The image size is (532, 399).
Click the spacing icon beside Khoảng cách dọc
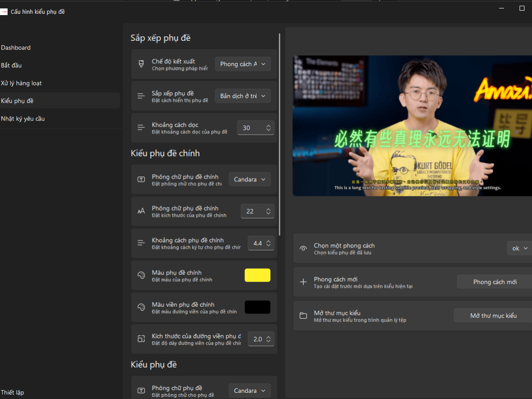pos(141,128)
